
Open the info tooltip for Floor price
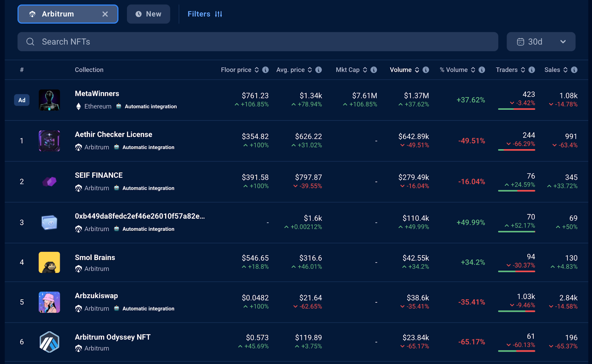(x=265, y=70)
